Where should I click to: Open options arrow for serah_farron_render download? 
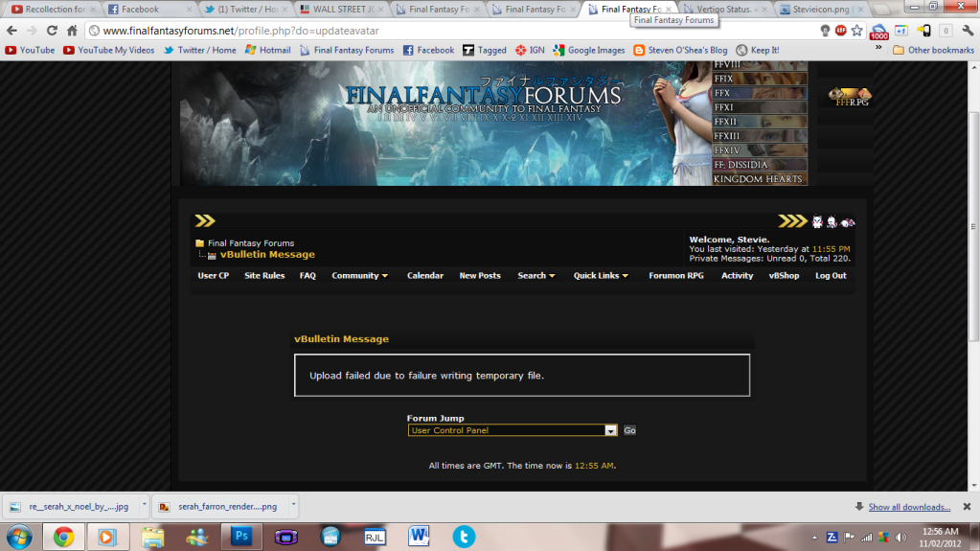[292, 503]
